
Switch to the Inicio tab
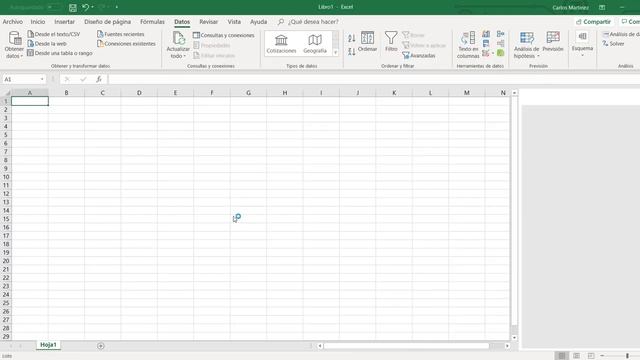pyautogui.click(x=38, y=22)
